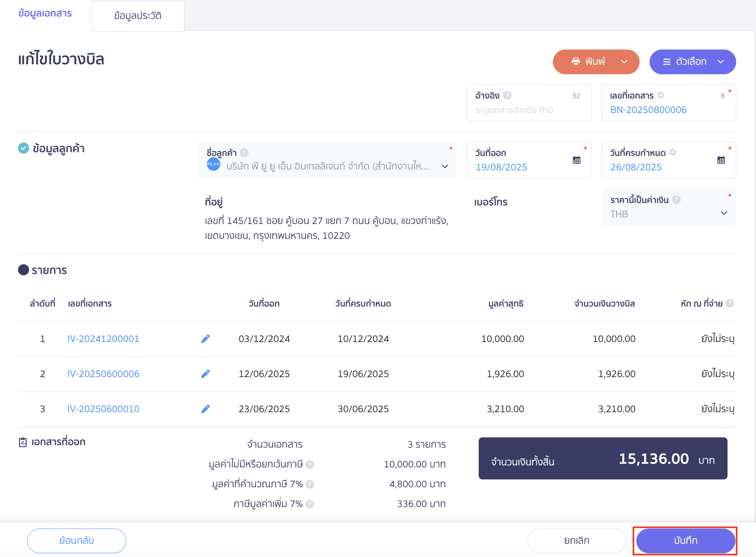Click the pencil edit icon for IV-20241200001
This screenshot has height=557, width=756.
tap(205, 339)
